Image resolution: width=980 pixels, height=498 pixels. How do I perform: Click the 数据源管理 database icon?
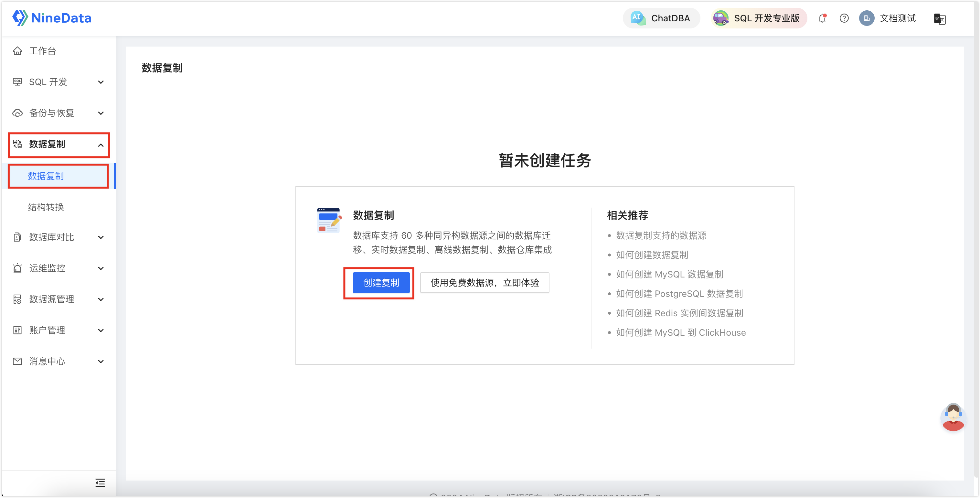17,299
